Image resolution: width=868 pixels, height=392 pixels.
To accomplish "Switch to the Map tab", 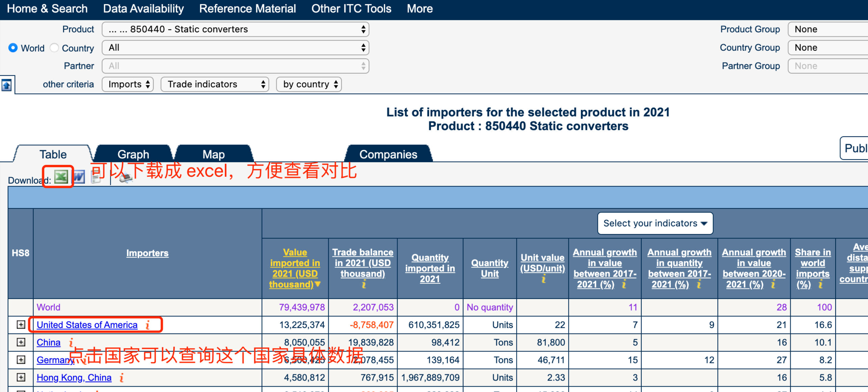I will [213, 154].
